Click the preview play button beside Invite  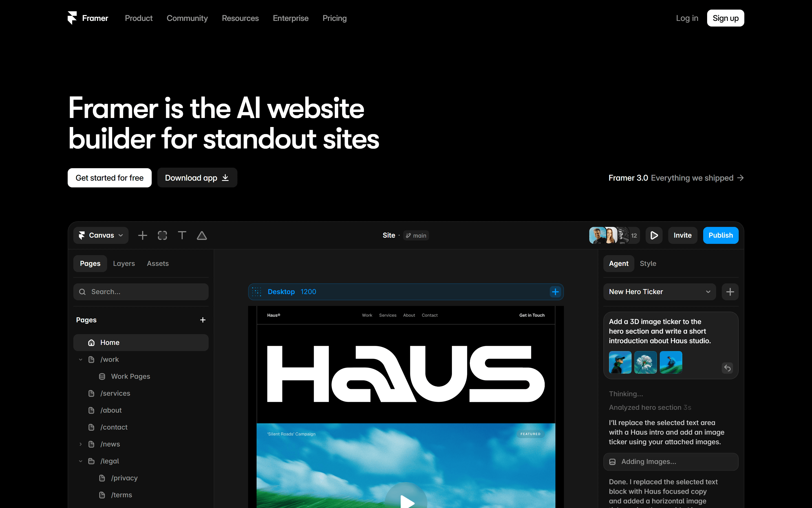click(x=654, y=236)
